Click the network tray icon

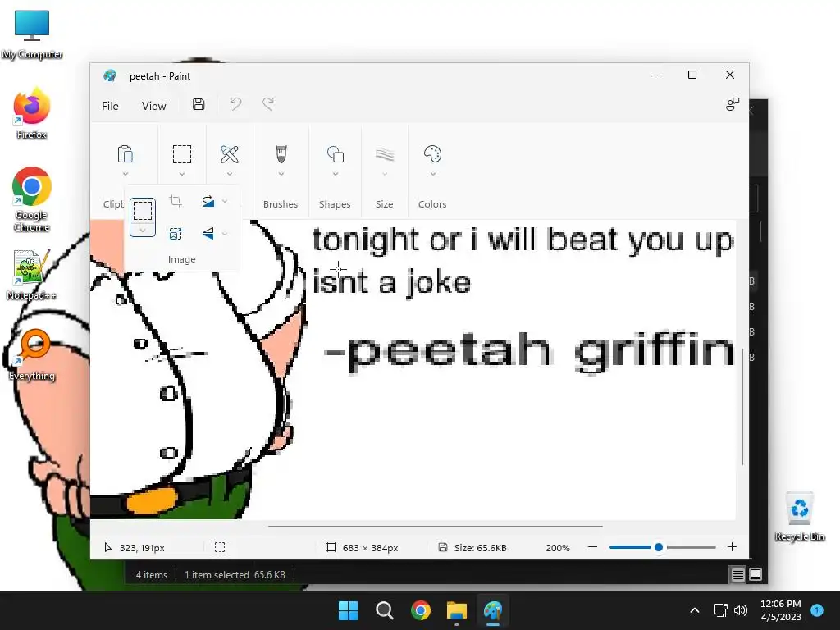click(x=720, y=610)
